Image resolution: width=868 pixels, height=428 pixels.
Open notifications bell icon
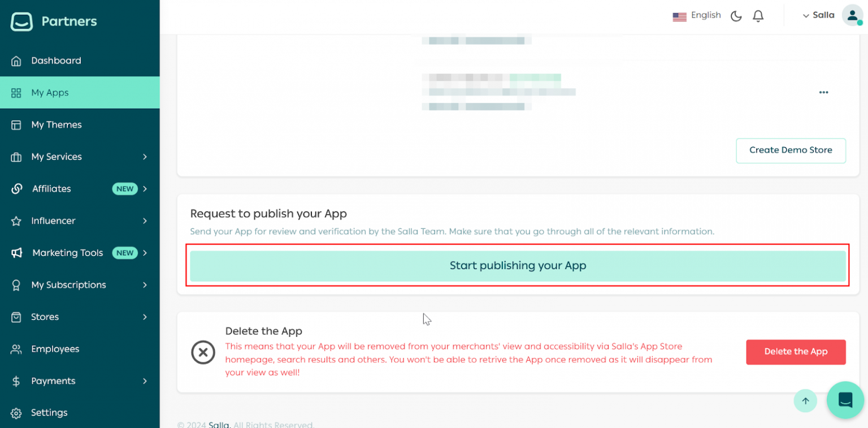(758, 16)
